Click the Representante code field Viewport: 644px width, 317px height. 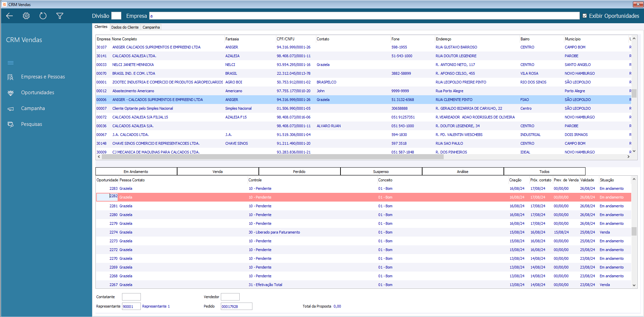pos(131,306)
